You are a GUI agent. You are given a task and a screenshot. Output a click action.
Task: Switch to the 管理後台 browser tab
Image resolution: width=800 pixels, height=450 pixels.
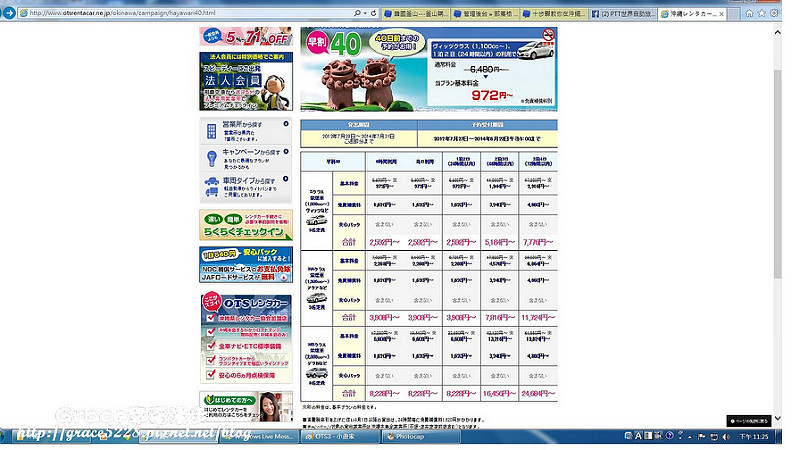[x=485, y=14]
